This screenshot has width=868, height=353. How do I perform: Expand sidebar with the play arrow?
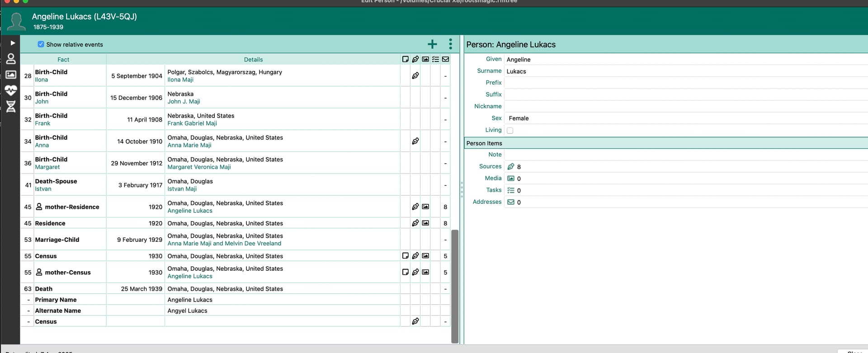pyautogui.click(x=13, y=43)
